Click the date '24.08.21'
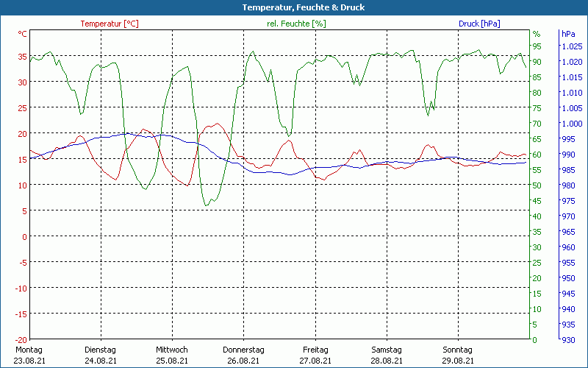This screenshot has width=588, height=368. coord(101,361)
